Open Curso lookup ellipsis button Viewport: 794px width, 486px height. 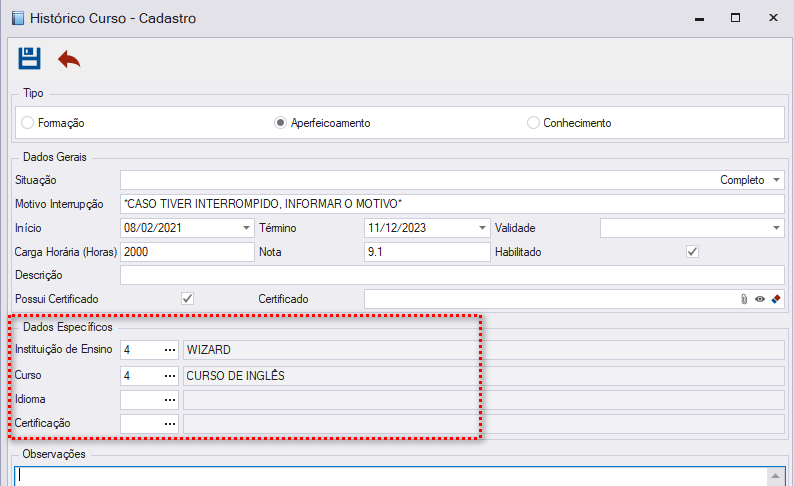click(170, 376)
